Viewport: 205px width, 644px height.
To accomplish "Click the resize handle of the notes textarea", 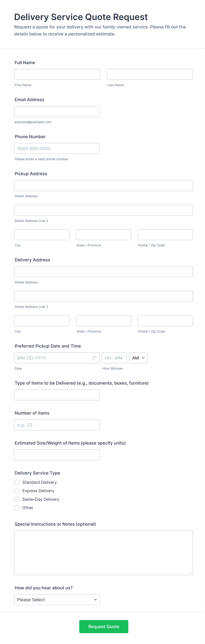I will pyautogui.click(x=190, y=573).
